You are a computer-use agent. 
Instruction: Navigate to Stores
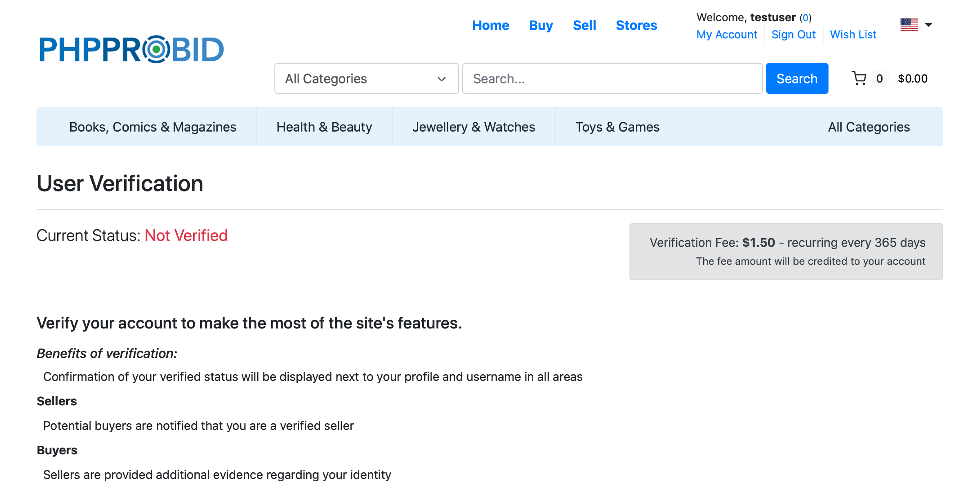click(x=636, y=25)
